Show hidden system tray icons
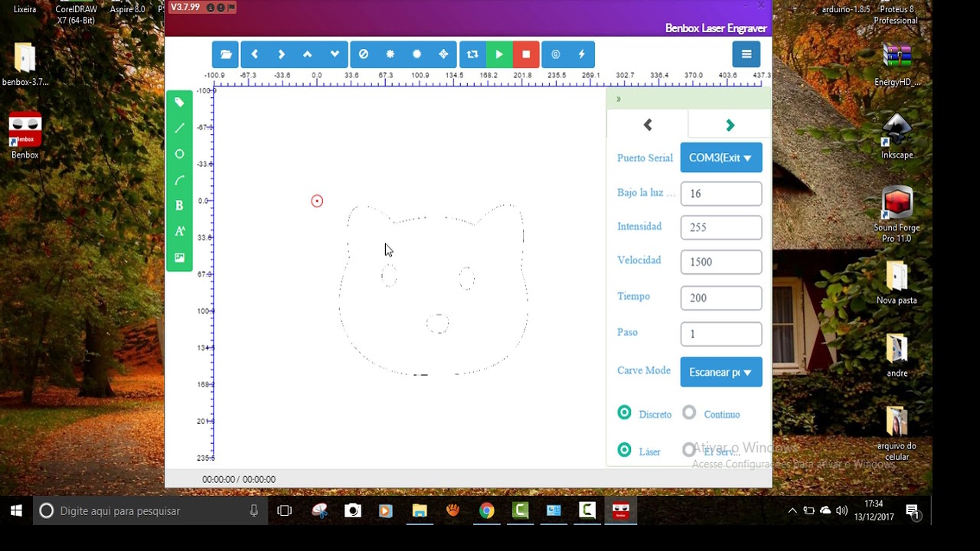The height and width of the screenshot is (551, 980). [x=792, y=510]
